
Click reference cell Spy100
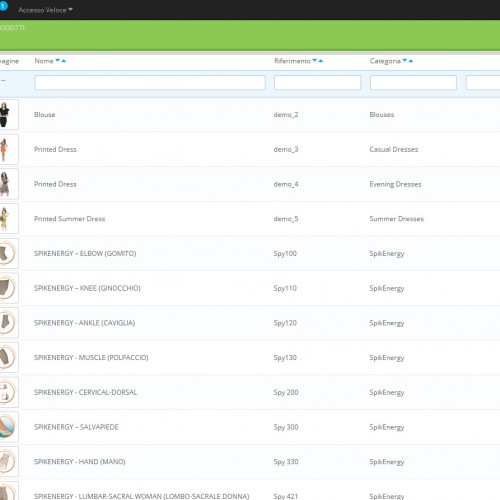point(285,253)
